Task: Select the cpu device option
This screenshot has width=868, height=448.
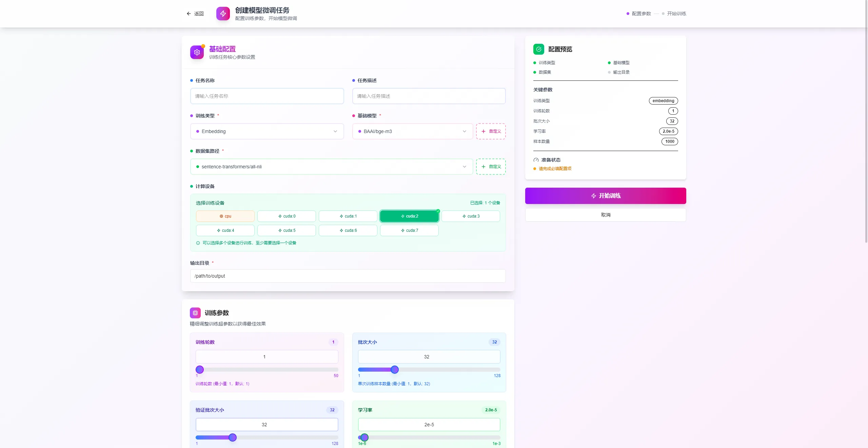Action: pyautogui.click(x=225, y=216)
